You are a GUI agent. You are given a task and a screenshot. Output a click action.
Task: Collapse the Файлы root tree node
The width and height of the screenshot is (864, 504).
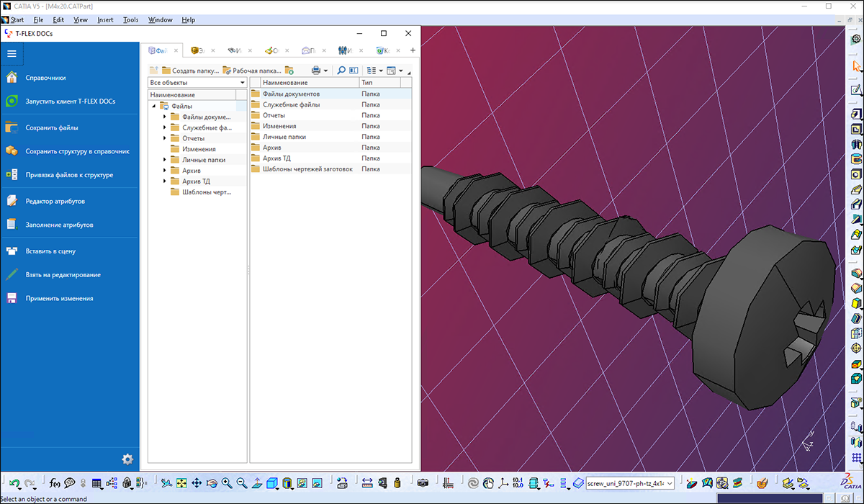pyautogui.click(x=154, y=106)
